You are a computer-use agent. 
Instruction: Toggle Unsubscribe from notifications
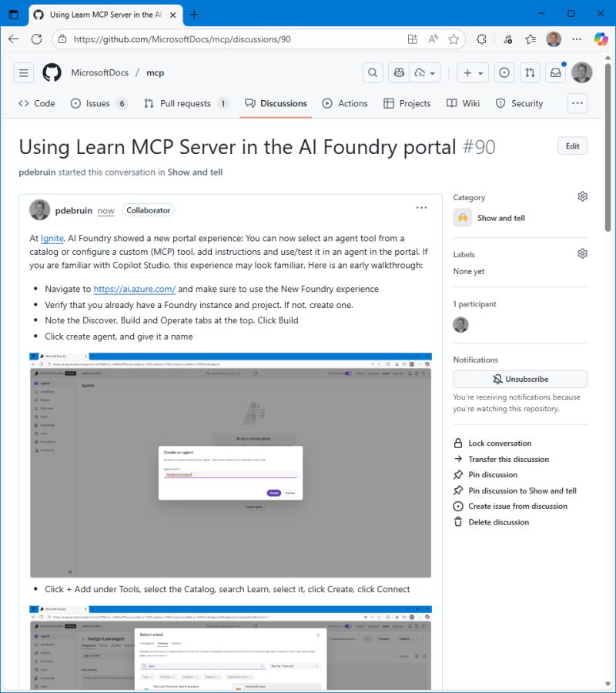click(x=520, y=379)
